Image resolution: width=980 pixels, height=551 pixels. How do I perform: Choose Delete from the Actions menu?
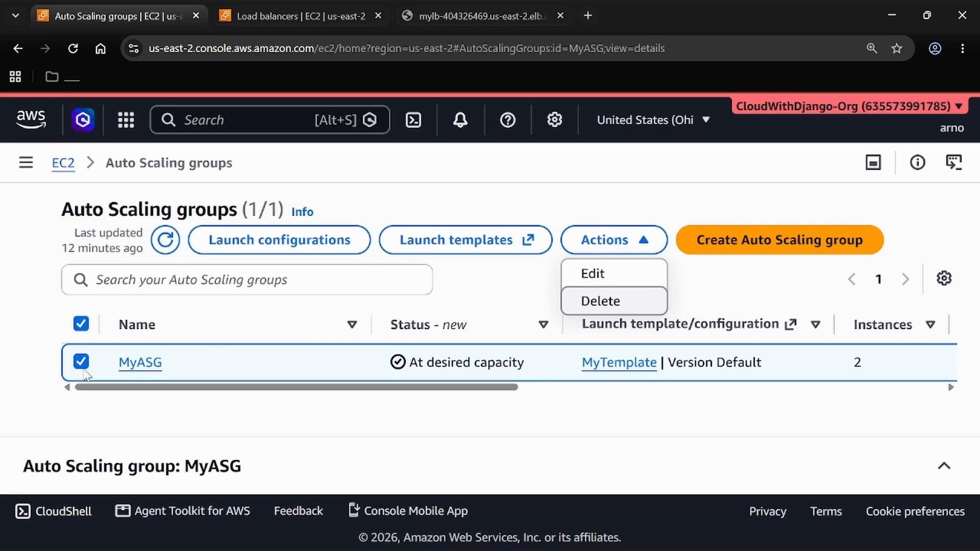[614, 301]
